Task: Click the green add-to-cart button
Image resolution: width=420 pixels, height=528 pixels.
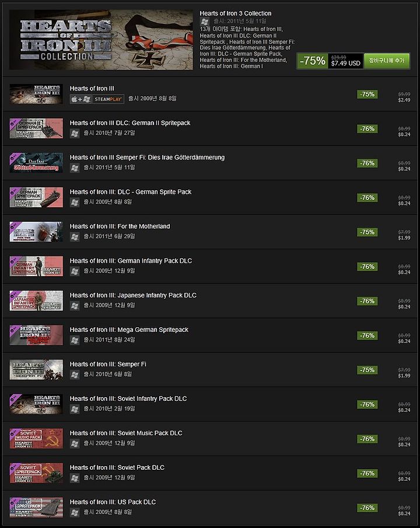Action: click(387, 61)
